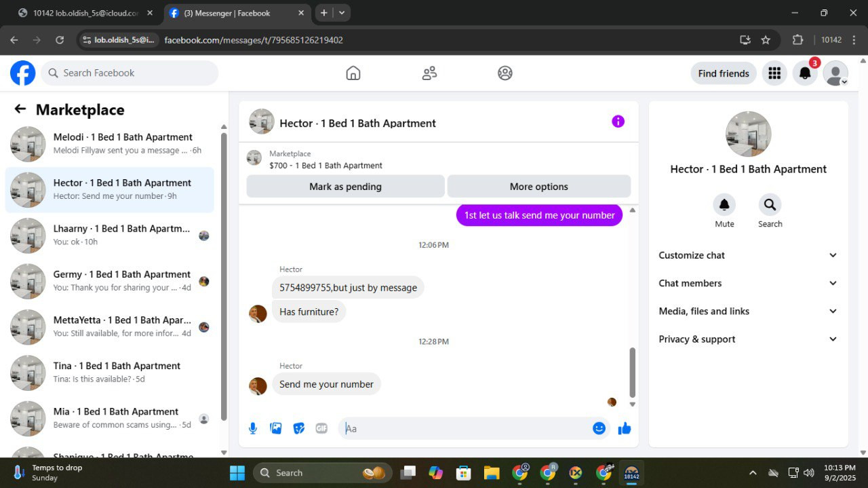The width and height of the screenshot is (868, 488).
Task: Open File Explorer in taskbar
Action: click(x=492, y=472)
